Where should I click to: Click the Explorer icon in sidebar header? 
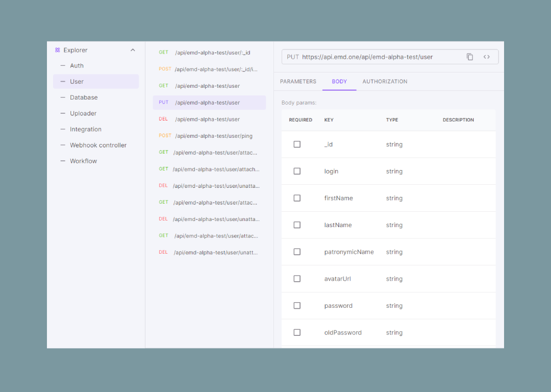click(58, 50)
